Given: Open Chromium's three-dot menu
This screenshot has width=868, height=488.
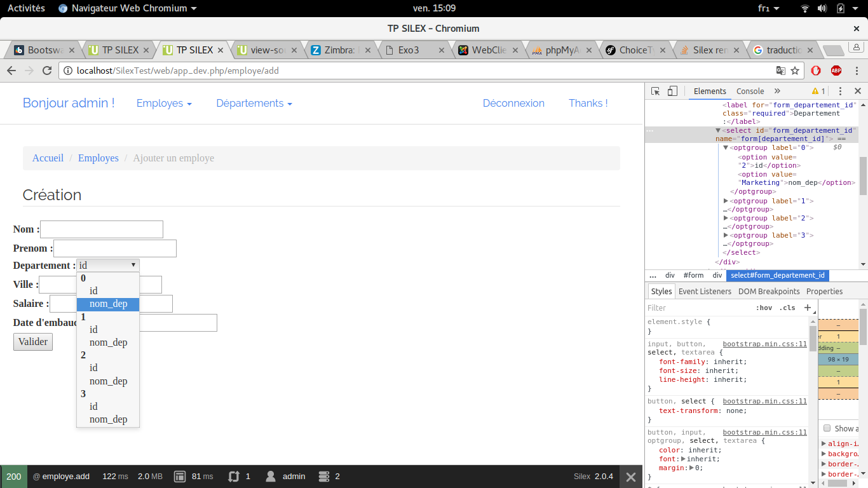Looking at the screenshot, I should click(857, 71).
